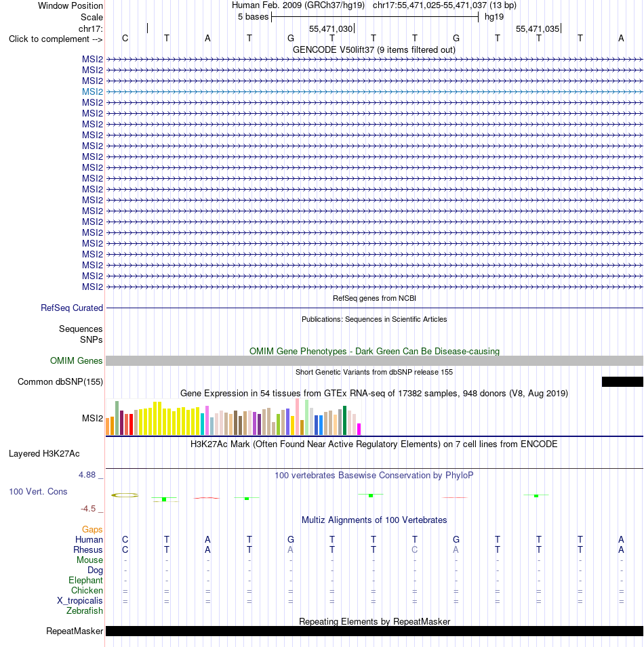
Task: Open 'Short Genetic Variants from dbSNP release 155' title
Action: point(374,372)
